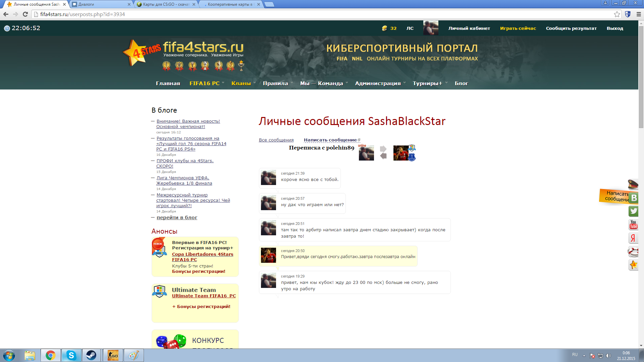Click the volume icon in system tray
This screenshot has width=644, height=362.
click(x=608, y=356)
